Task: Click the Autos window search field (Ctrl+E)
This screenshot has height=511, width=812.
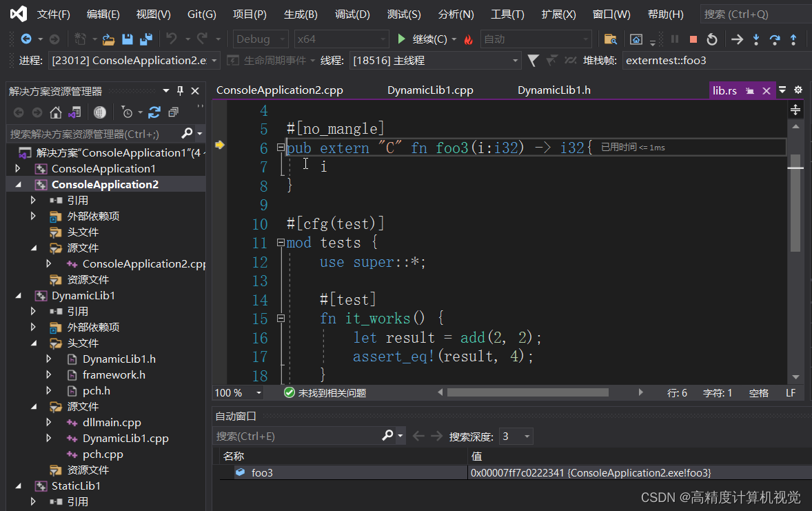Action: coord(297,437)
